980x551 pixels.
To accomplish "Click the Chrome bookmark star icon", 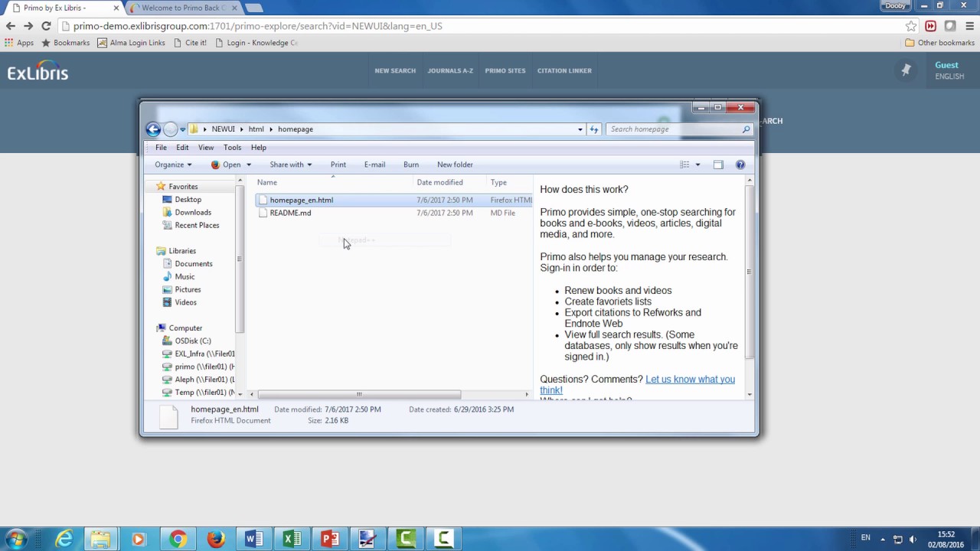I will (911, 26).
